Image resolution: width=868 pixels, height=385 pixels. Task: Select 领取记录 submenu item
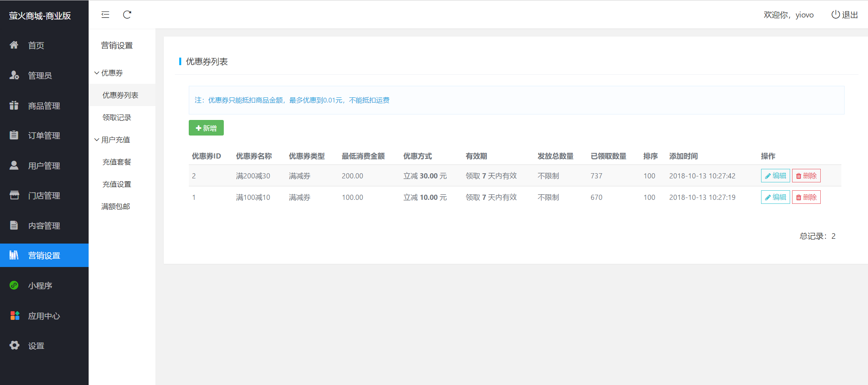coord(117,118)
